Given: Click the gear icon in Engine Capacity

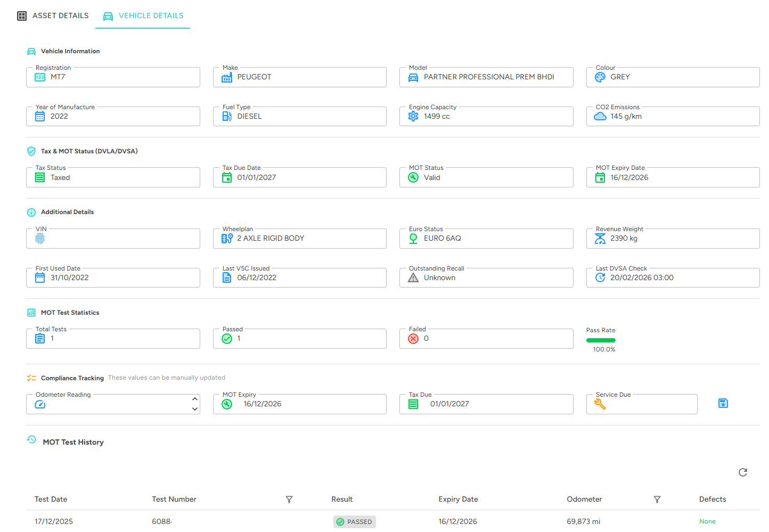Looking at the screenshot, I should pos(413,116).
